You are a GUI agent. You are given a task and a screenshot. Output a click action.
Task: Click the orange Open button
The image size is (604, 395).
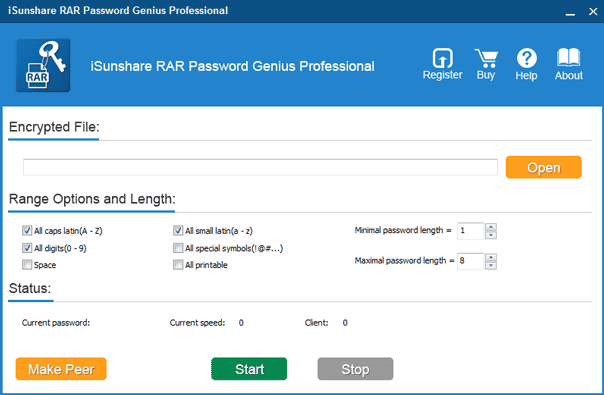(x=544, y=167)
